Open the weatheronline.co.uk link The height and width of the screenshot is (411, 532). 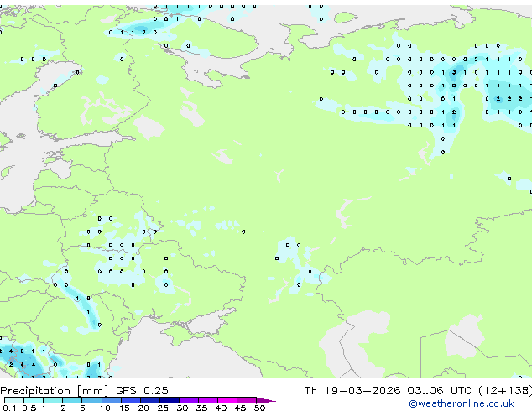[462, 403]
